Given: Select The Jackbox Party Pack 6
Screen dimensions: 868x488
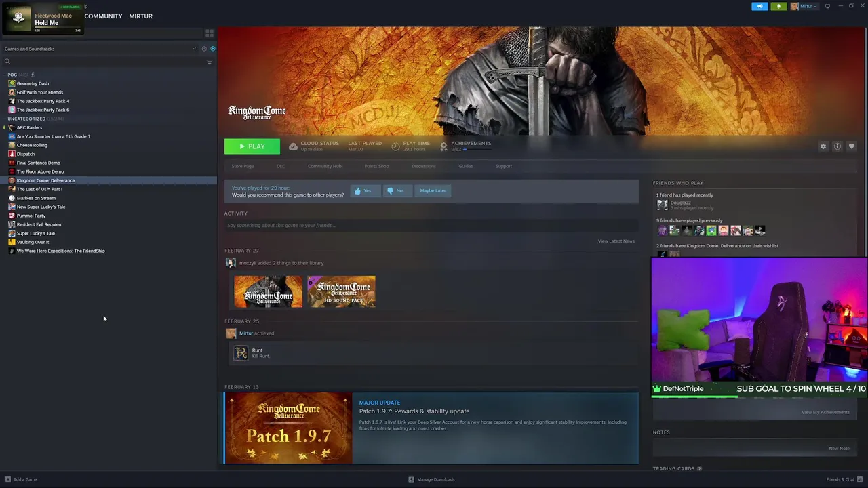Looking at the screenshot, I should point(43,110).
